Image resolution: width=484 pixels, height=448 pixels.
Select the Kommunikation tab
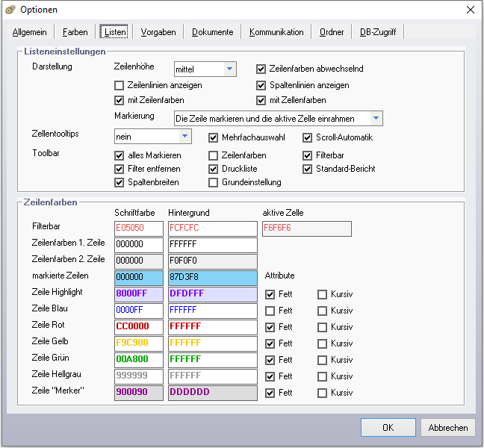point(276,32)
